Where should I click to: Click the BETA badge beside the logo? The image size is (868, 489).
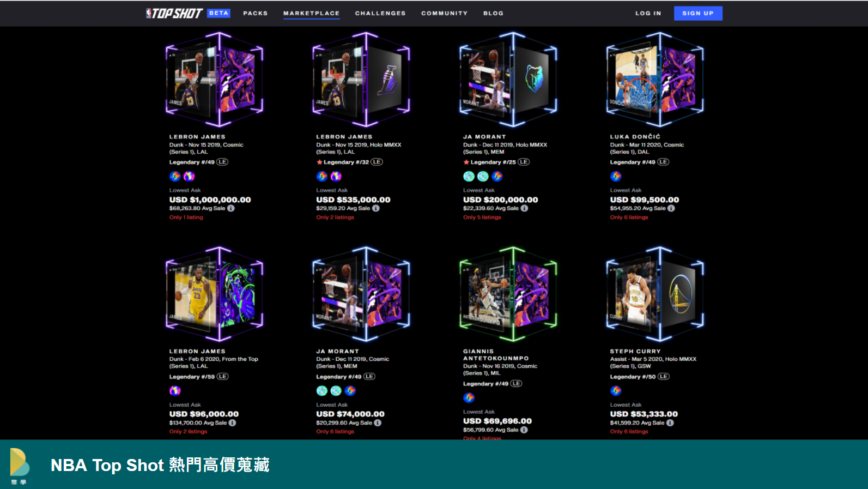pos(218,13)
